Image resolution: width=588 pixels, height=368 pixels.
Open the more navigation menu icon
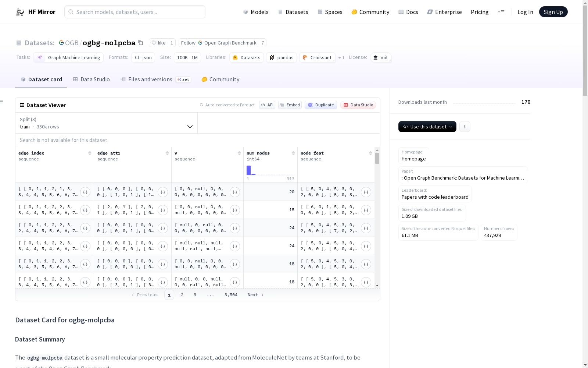(x=501, y=12)
